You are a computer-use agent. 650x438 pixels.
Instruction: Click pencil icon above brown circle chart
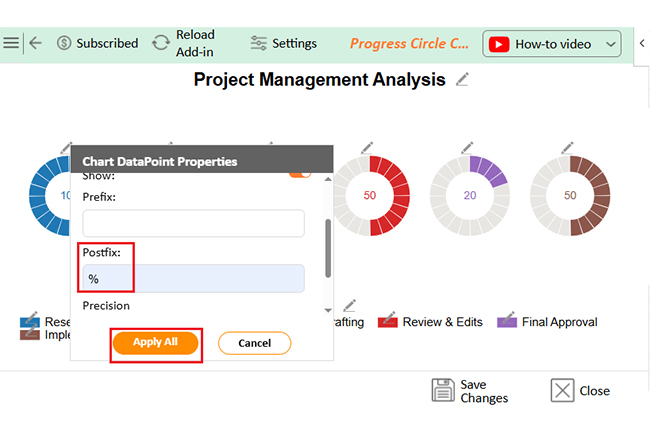[567, 149]
